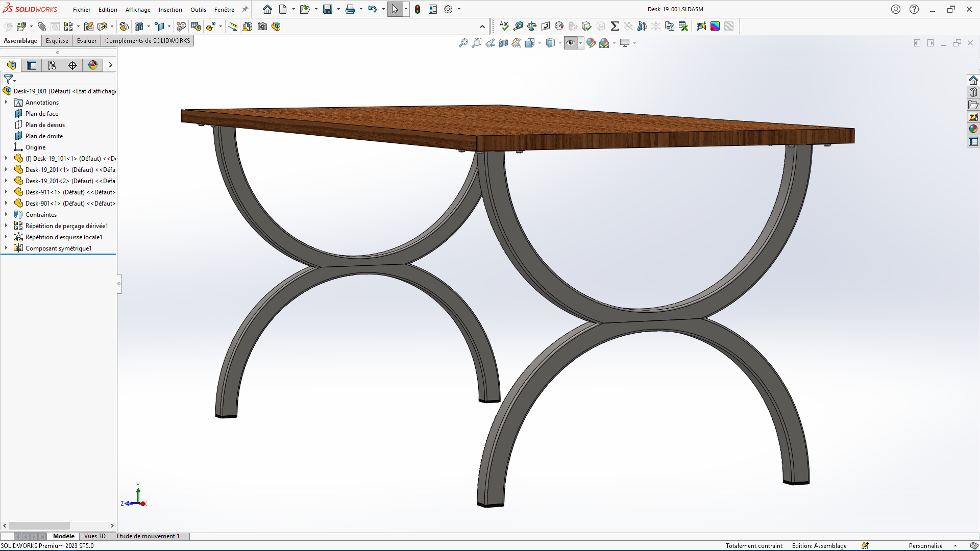
Task: Expand the Annotations tree node
Action: pos(6,102)
